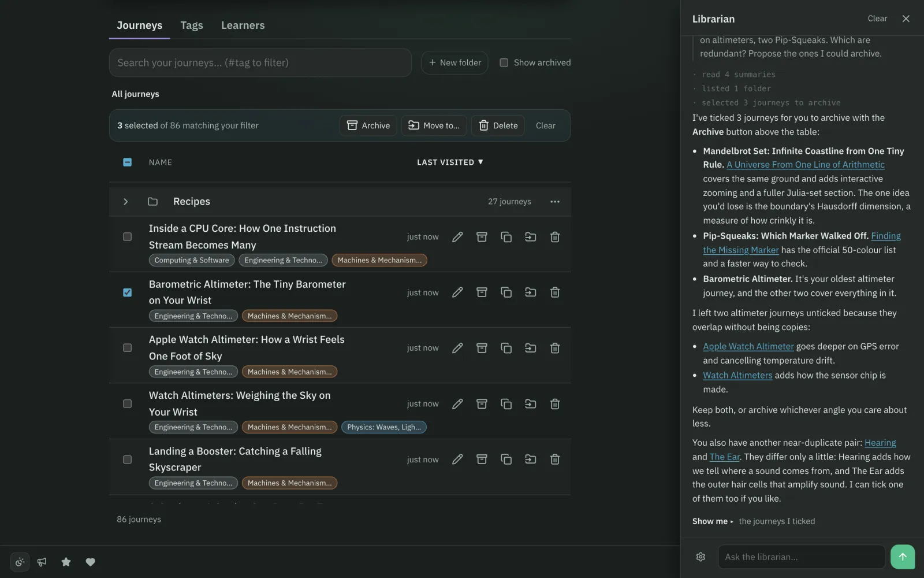
Task: Duplicate the Inside a CPU Core journey
Action: [506, 237]
